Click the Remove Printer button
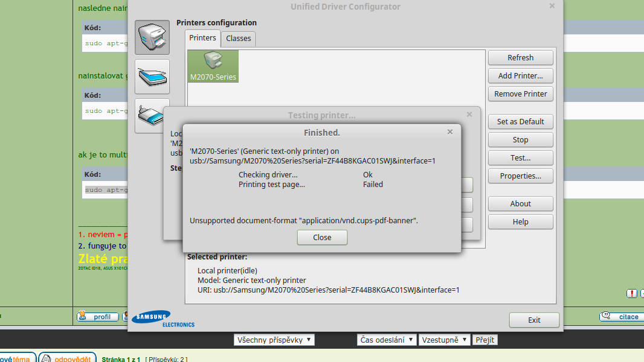The width and height of the screenshot is (644, 362). click(x=520, y=94)
